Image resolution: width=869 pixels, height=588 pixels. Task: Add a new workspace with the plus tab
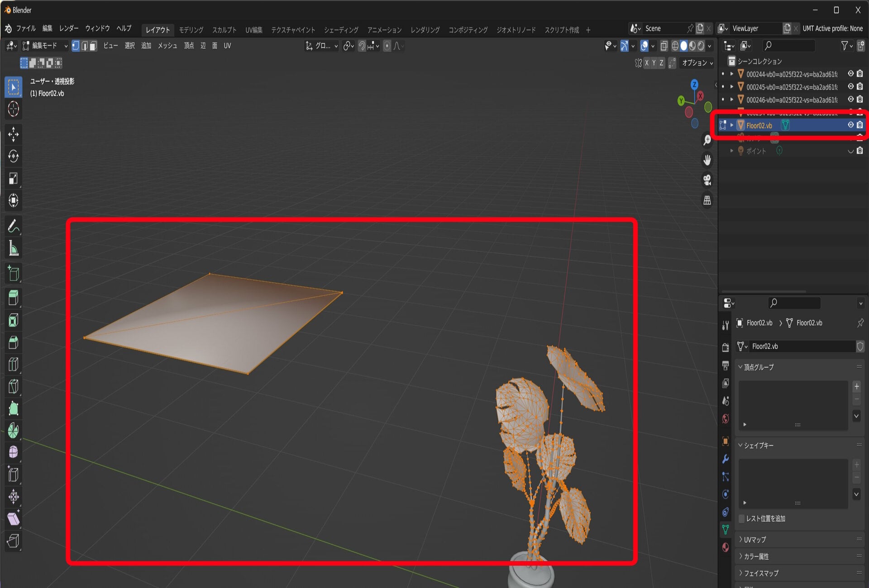coord(588,30)
